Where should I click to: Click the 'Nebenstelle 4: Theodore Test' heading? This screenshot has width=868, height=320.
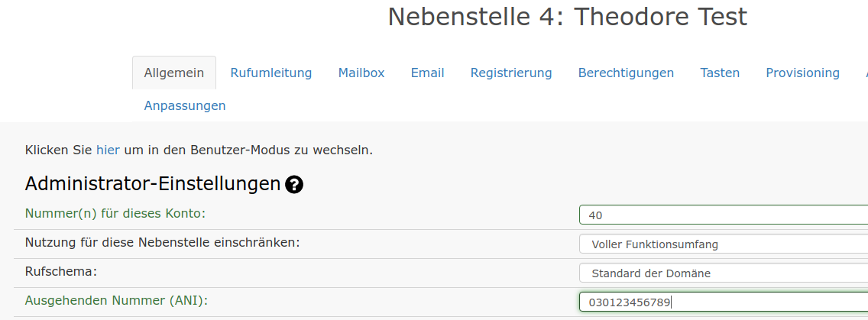pyautogui.click(x=567, y=17)
